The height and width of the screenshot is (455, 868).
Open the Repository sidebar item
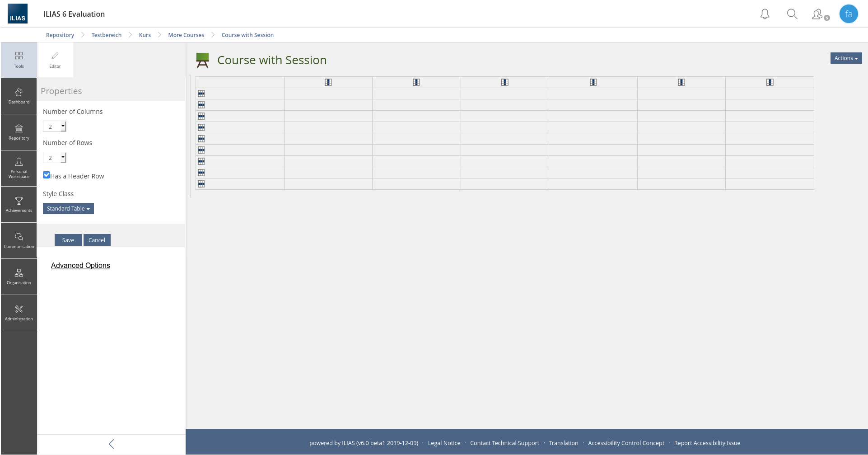click(x=19, y=132)
